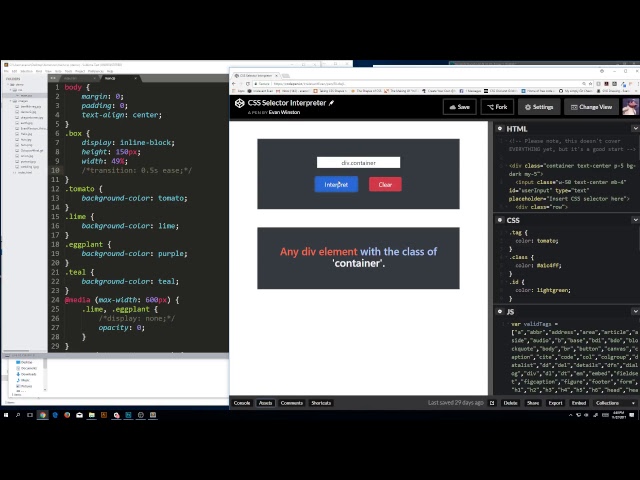640x480 pixels.
Task: Open Shortcuts in CodePen footer
Action: point(321,403)
